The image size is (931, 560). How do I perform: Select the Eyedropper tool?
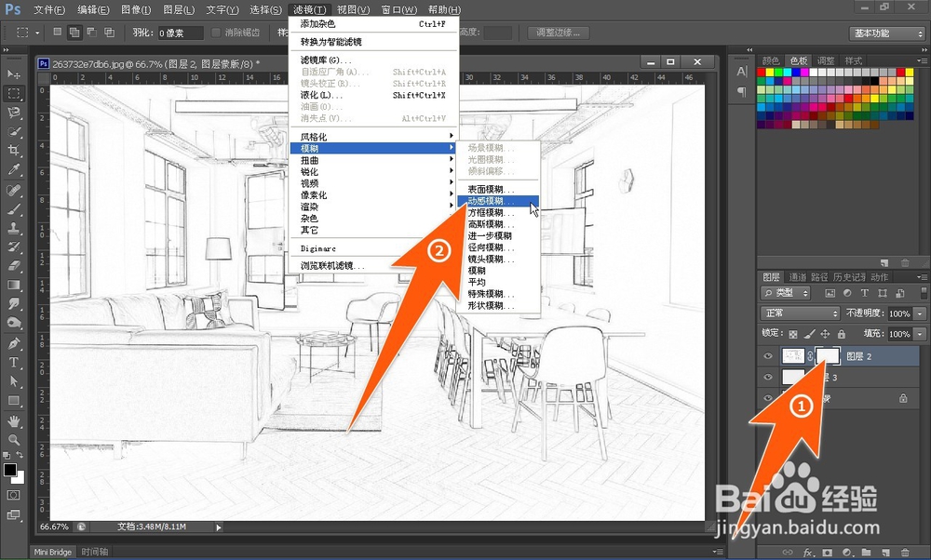coord(14,169)
